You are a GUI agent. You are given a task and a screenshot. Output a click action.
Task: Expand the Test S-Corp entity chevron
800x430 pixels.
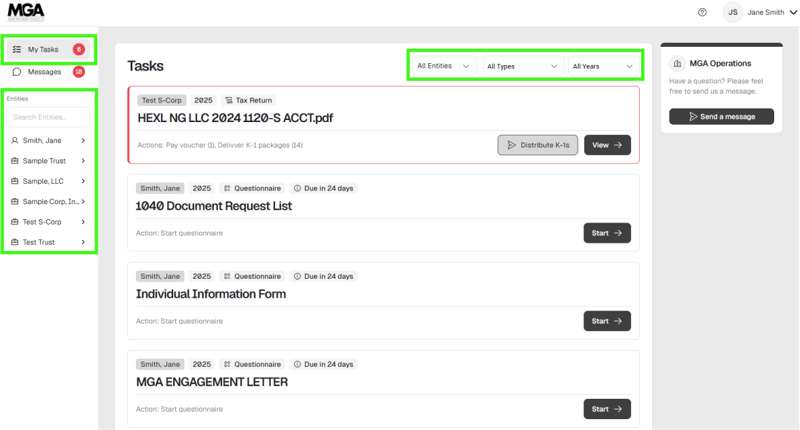click(83, 222)
